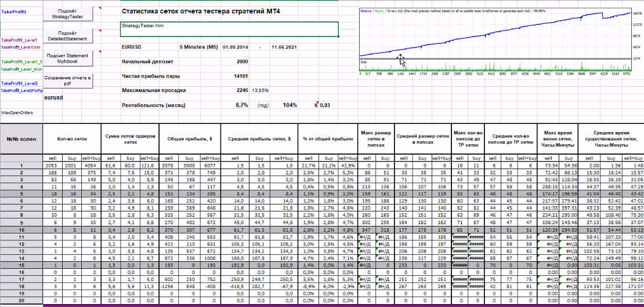Select the Максимальная просадка label

154,90
